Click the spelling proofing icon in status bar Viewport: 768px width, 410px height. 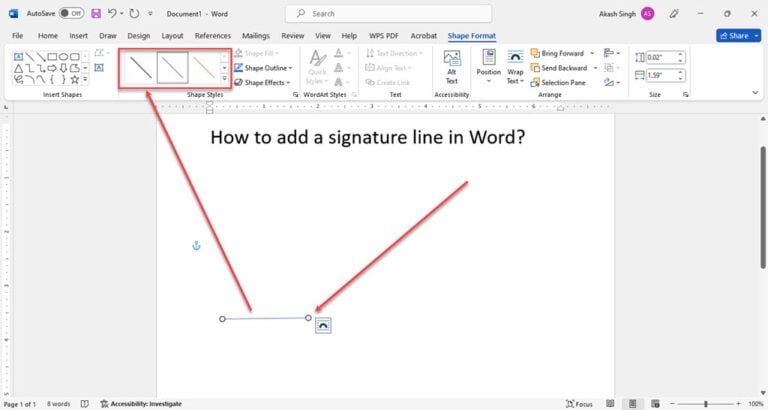(x=84, y=404)
